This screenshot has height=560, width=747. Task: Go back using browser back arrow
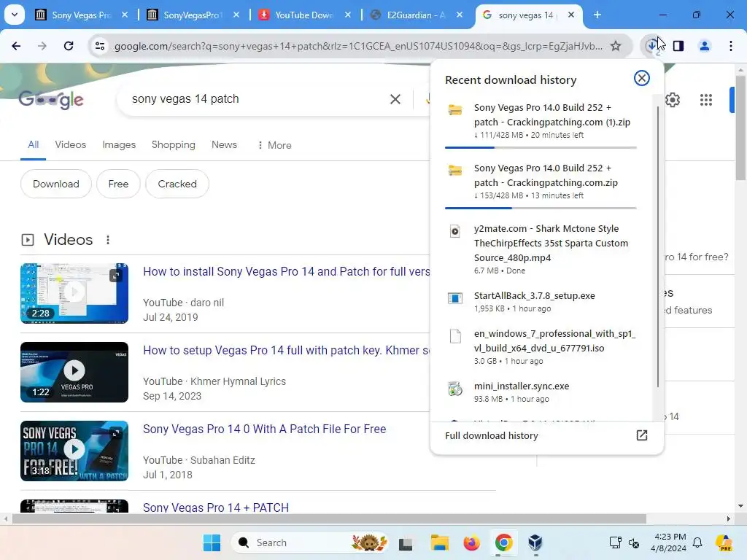(16, 46)
